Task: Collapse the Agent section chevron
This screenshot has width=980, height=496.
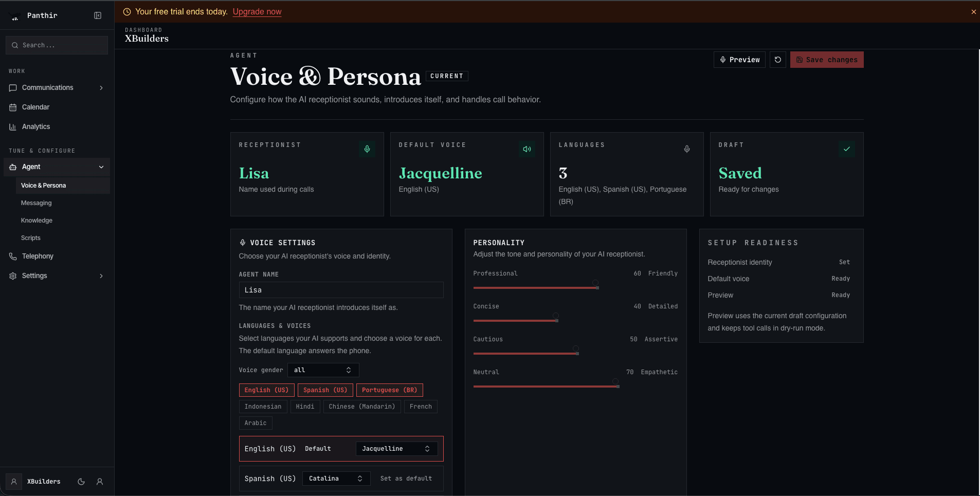Action: (x=101, y=167)
